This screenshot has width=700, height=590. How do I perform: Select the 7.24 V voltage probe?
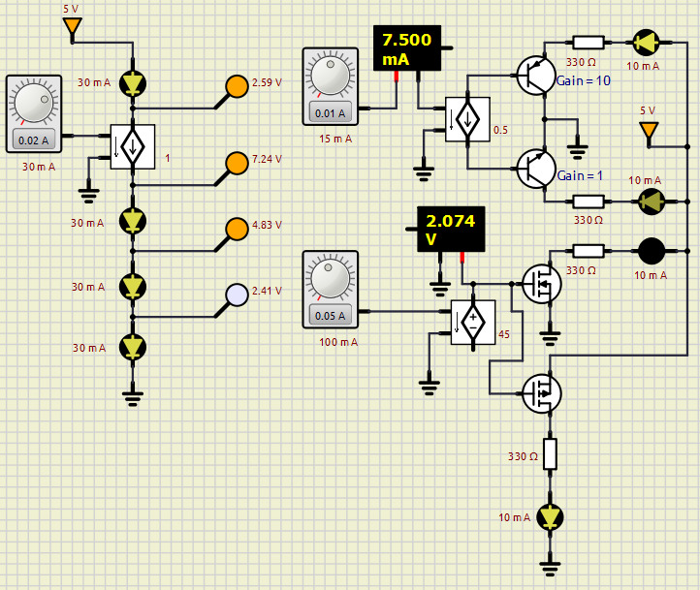pyautogui.click(x=237, y=163)
